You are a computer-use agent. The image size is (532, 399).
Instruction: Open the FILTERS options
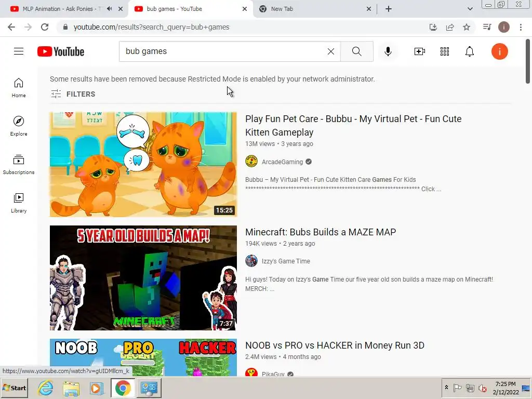[x=73, y=94]
